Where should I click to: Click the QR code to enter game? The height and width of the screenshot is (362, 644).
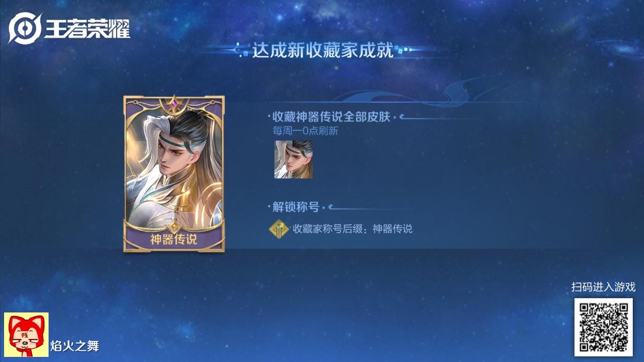[x=603, y=327]
